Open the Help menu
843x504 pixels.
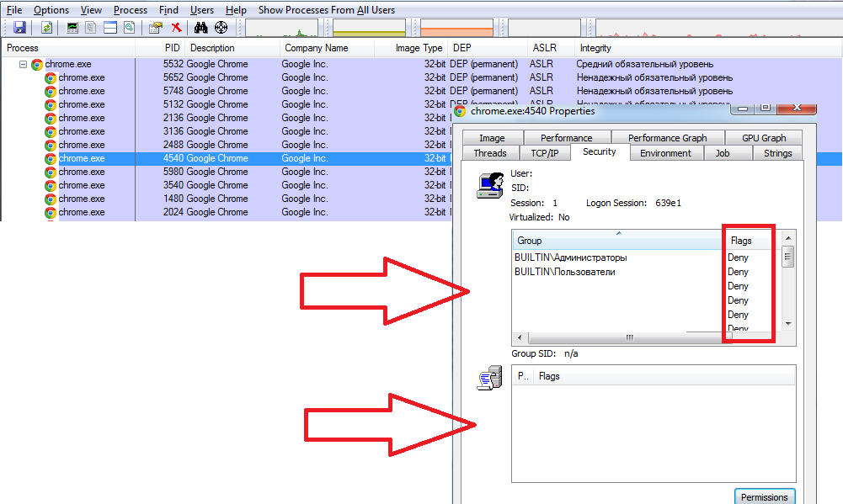click(x=236, y=9)
